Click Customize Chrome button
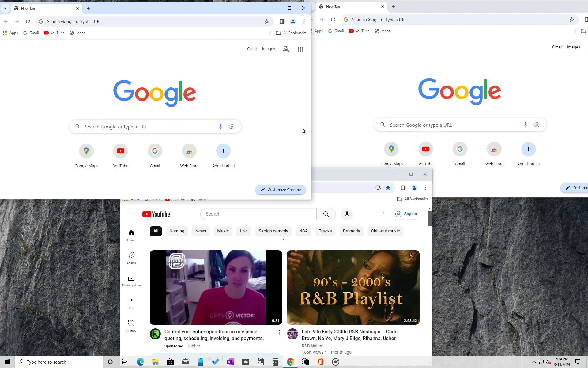The image size is (588, 368). click(x=281, y=190)
